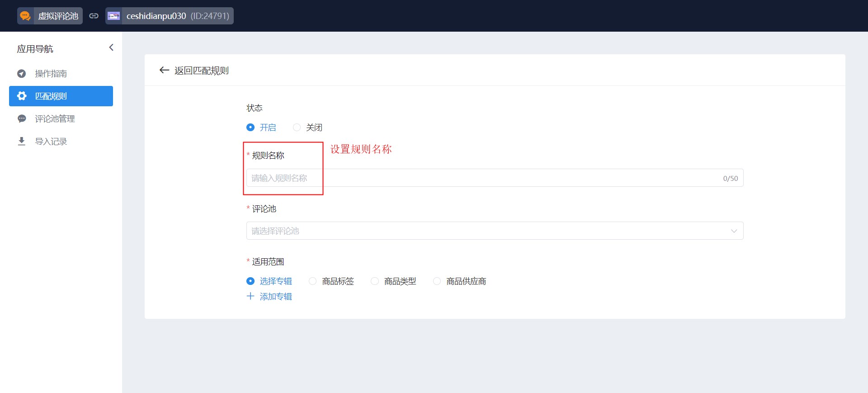This screenshot has width=868, height=393.
Task: Select 选择专辑 radio option
Action: 250,281
